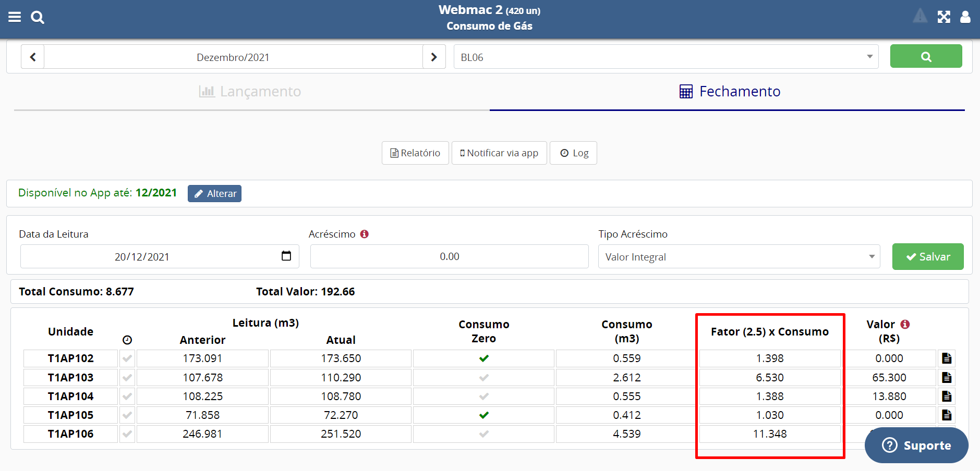Click the search magnifier in header
The width and height of the screenshot is (980, 471).
[37, 17]
